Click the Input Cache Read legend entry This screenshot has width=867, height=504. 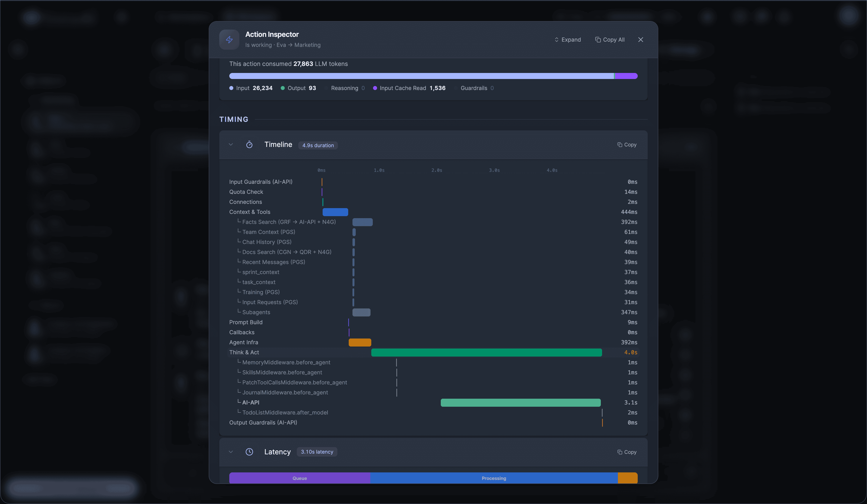409,88
